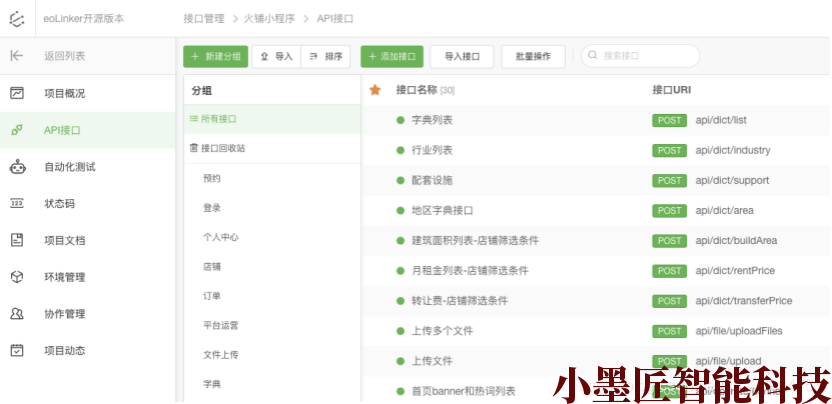Open the 状态码 status code icon
Image resolution: width=832 pixels, height=404 pixels.
coord(17,203)
